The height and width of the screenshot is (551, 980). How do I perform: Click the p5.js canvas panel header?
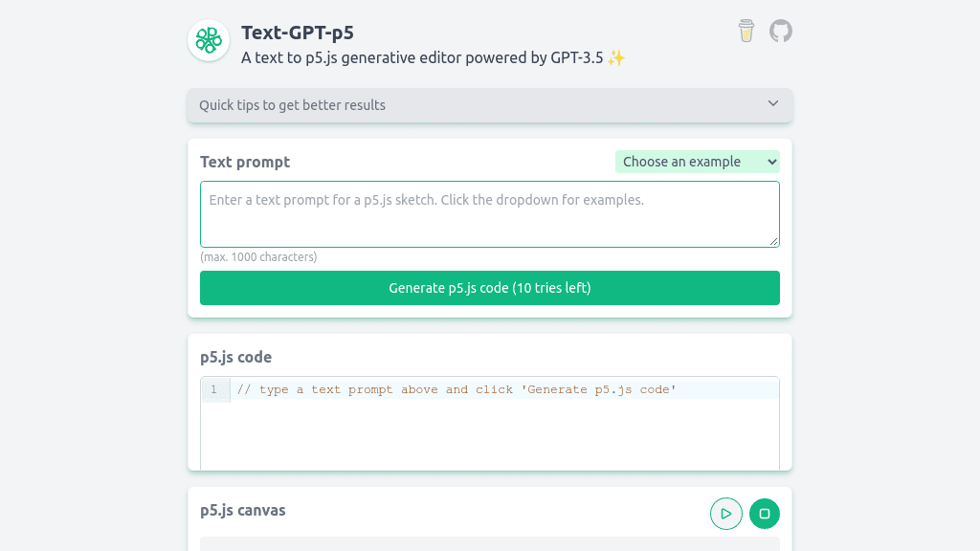[x=242, y=510]
